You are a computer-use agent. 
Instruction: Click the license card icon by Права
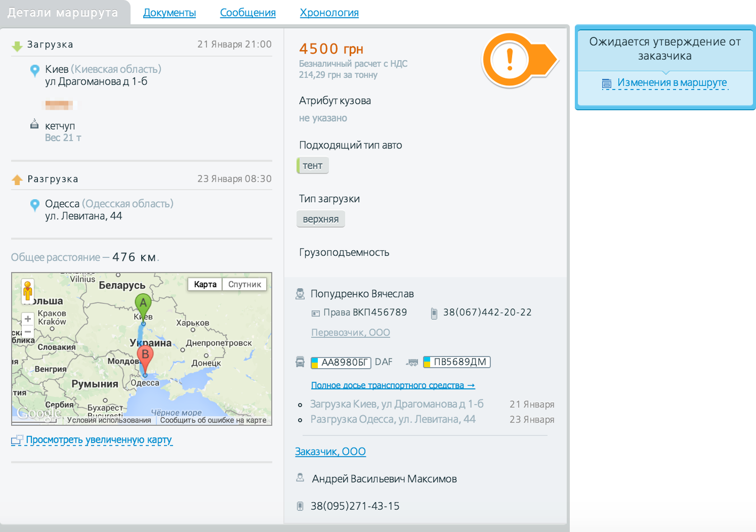[x=316, y=313]
